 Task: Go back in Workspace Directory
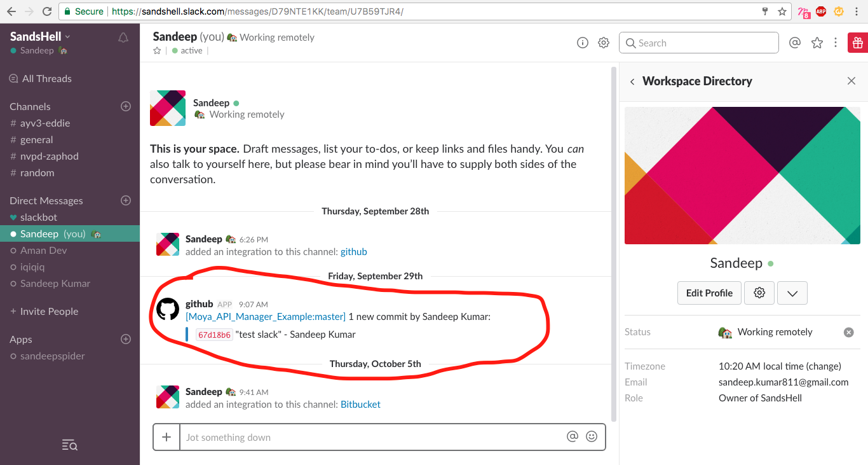coord(632,81)
